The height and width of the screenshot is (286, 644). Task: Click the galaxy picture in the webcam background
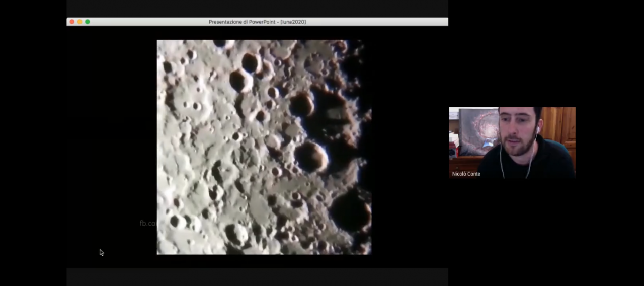pos(478,132)
